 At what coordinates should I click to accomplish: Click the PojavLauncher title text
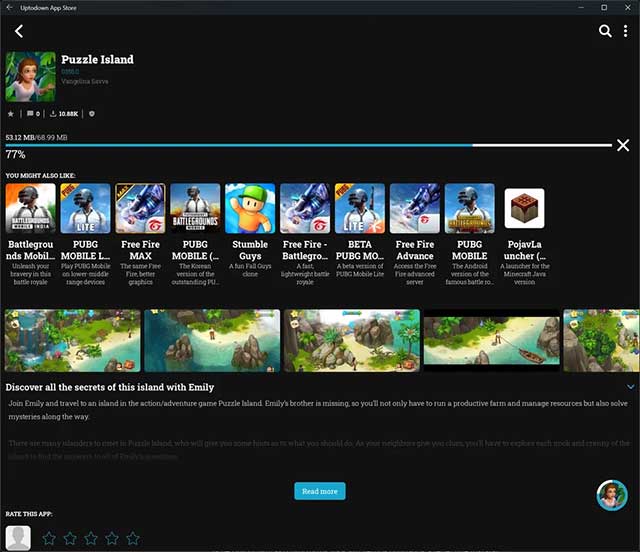click(524, 250)
